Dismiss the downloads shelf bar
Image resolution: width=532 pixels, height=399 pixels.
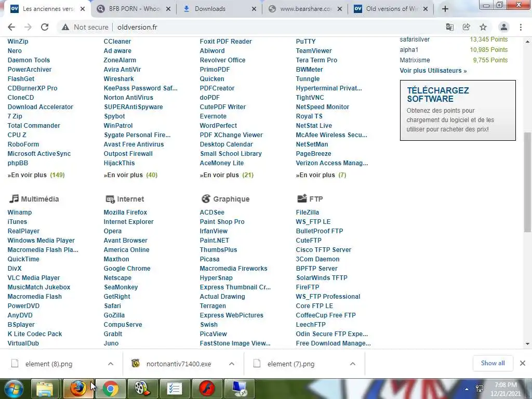tap(523, 363)
